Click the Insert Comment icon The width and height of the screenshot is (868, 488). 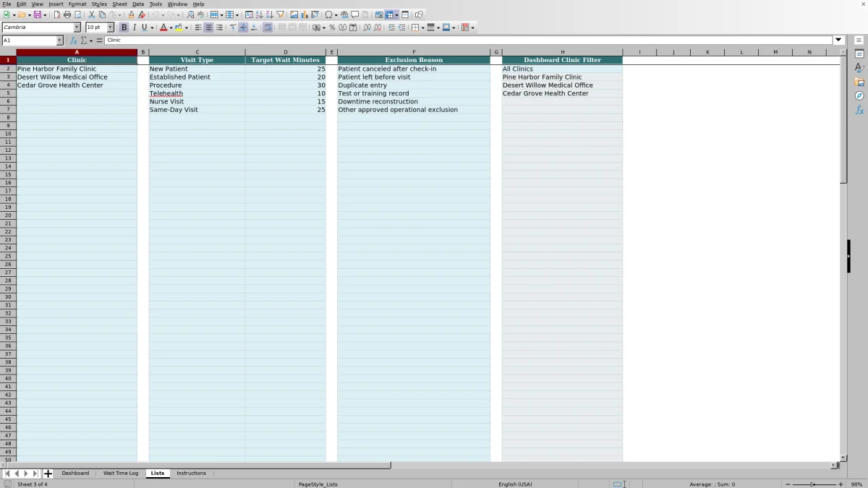pyautogui.click(x=354, y=14)
